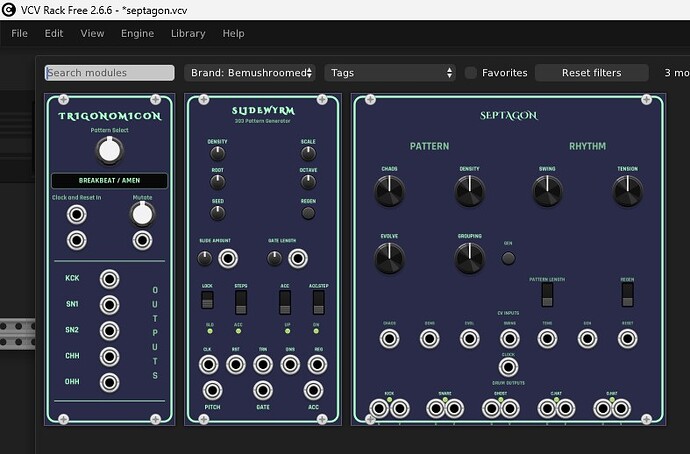Toggle the Favorites checkbox
Viewport: 690px width, 454px height.
[471, 73]
